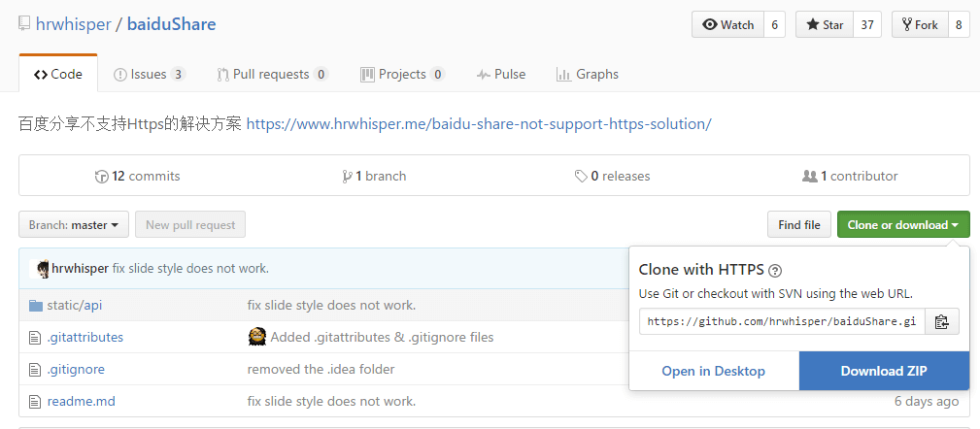Viewport: 980px width, 429px height.
Task: Click the static/api folder icon
Action: click(36, 305)
